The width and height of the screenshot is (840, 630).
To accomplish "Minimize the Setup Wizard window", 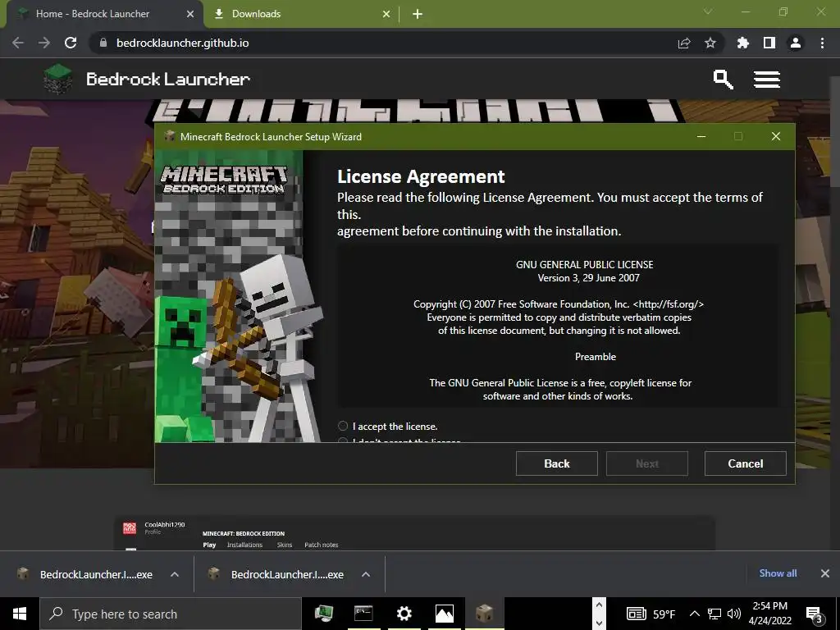I will (x=701, y=137).
